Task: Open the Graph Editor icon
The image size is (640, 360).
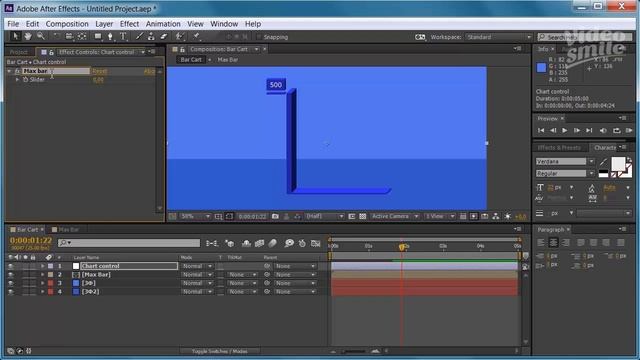Action: coord(316,243)
